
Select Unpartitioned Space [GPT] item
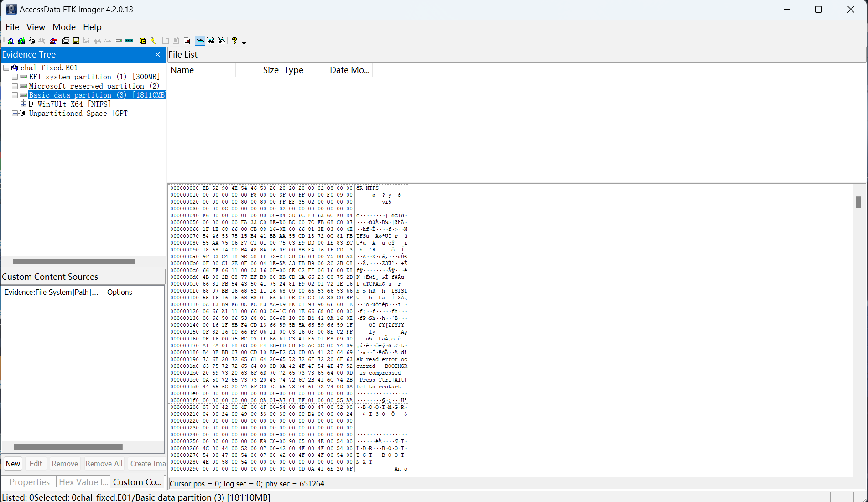tap(80, 113)
